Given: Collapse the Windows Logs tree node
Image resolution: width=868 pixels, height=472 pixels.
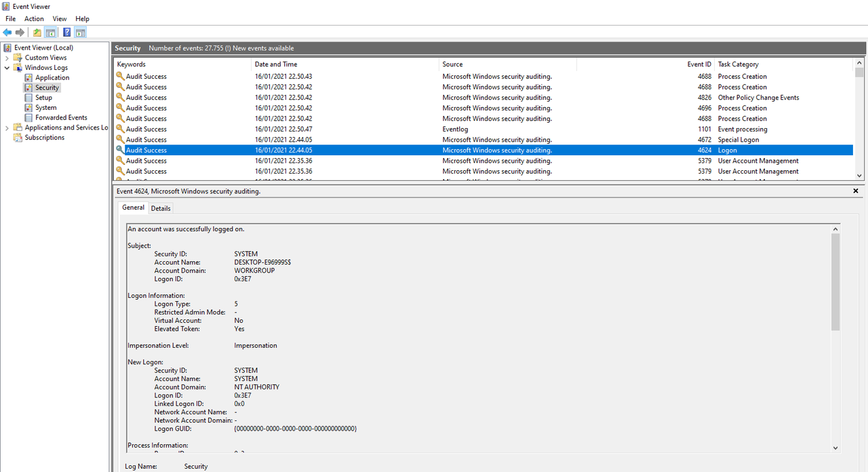Looking at the screenshot, I should click(x=7, y=68).
